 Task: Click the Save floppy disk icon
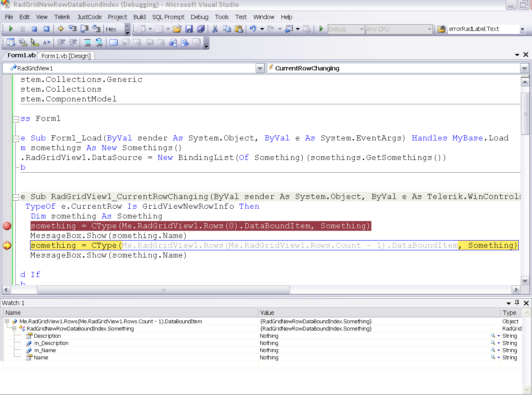[189, 29]
